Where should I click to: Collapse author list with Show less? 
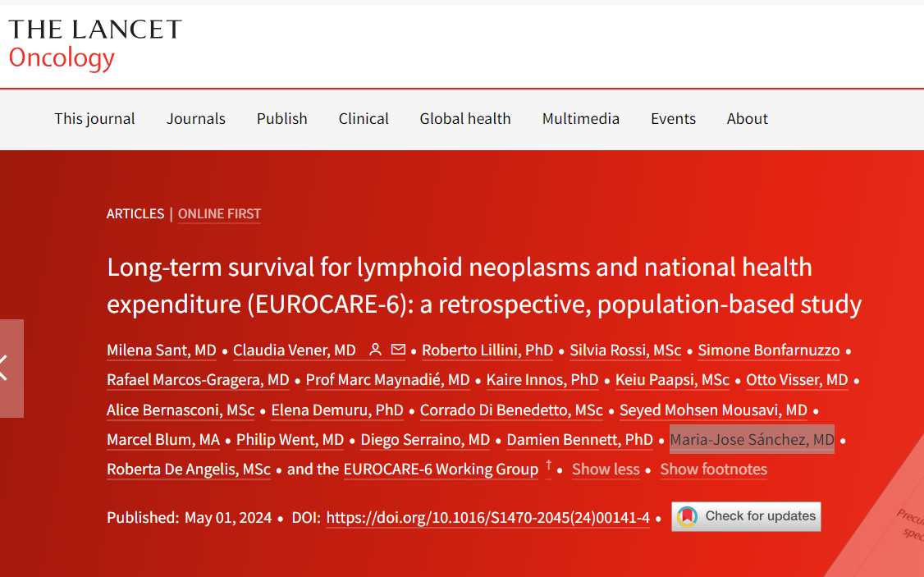606,469
